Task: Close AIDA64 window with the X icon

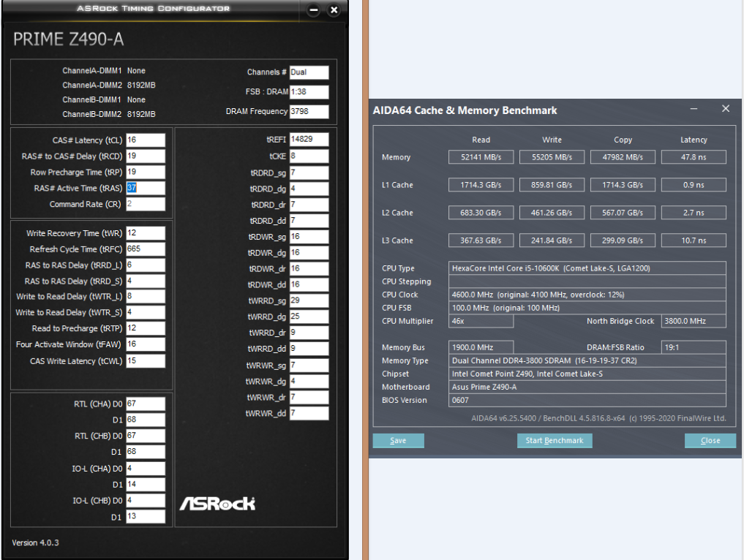Action: point(726,109)
